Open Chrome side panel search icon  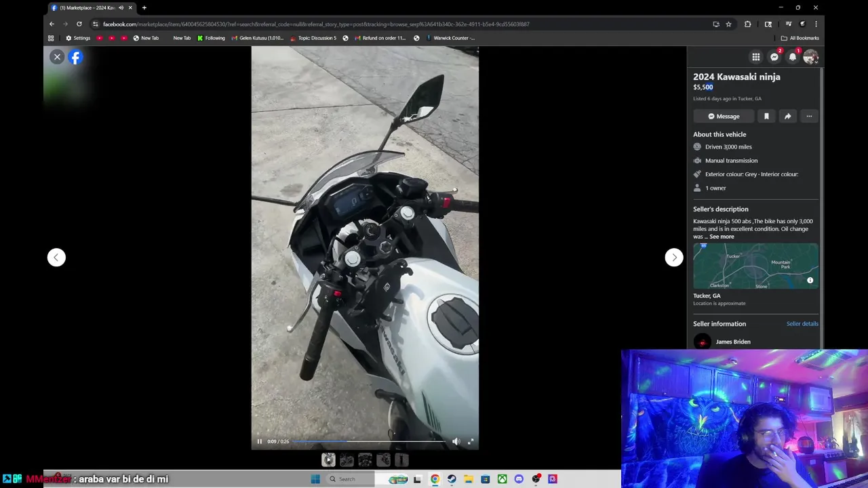768,24
